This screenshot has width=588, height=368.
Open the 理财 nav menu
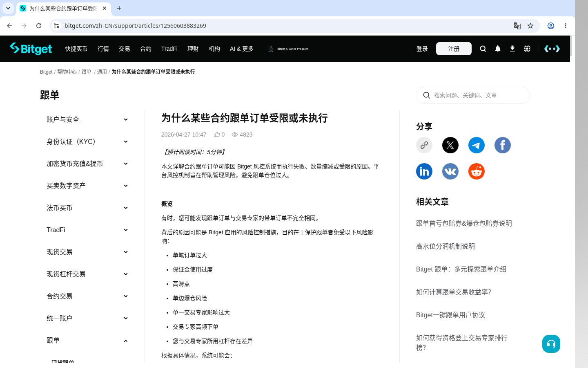point(193,49)
